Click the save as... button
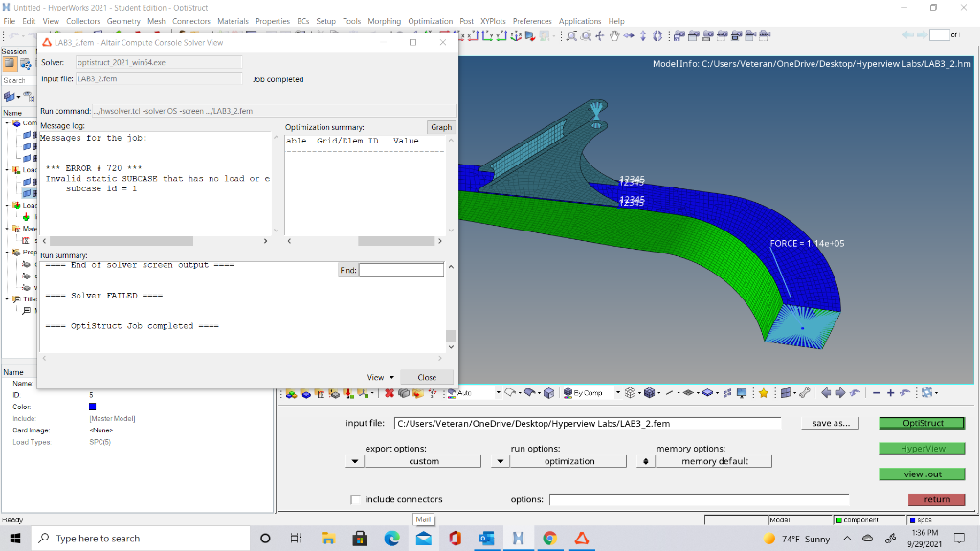 click(830, 423)
